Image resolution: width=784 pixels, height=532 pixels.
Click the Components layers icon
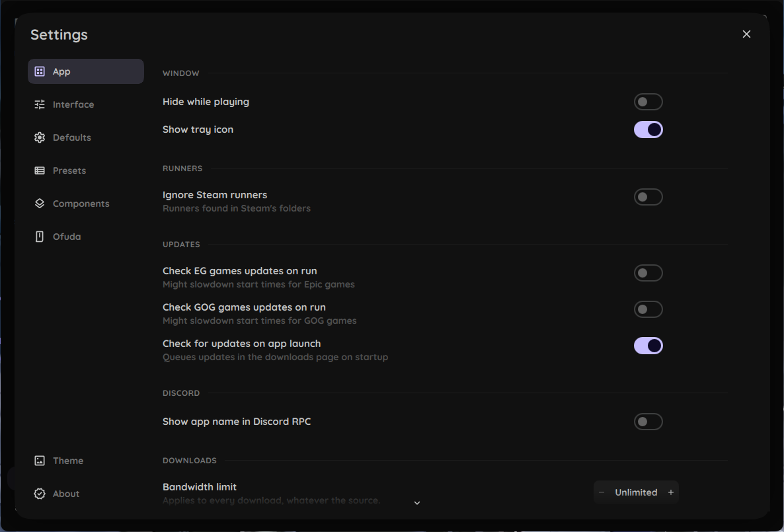(x=40, y=204)
